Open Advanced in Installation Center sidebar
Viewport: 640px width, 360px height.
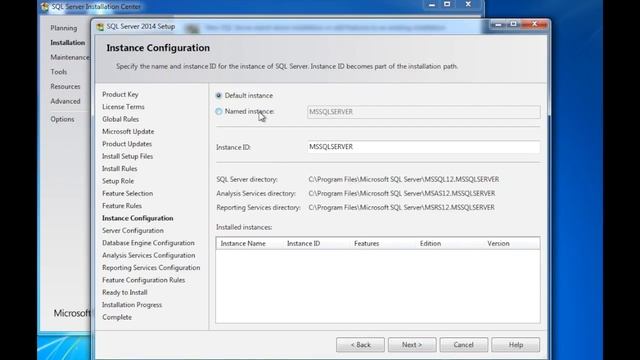[x=65, y=101]
